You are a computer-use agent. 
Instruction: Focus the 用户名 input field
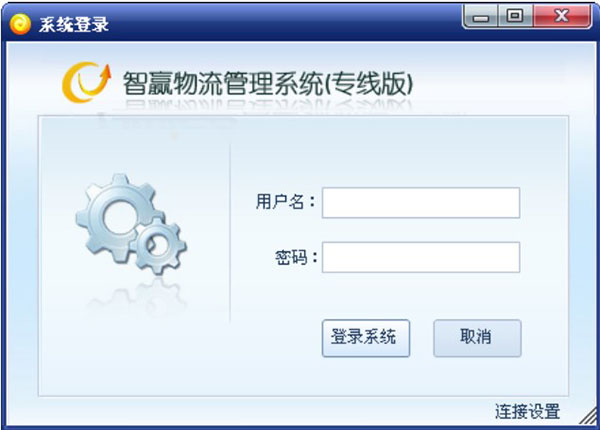click(421, 203)
